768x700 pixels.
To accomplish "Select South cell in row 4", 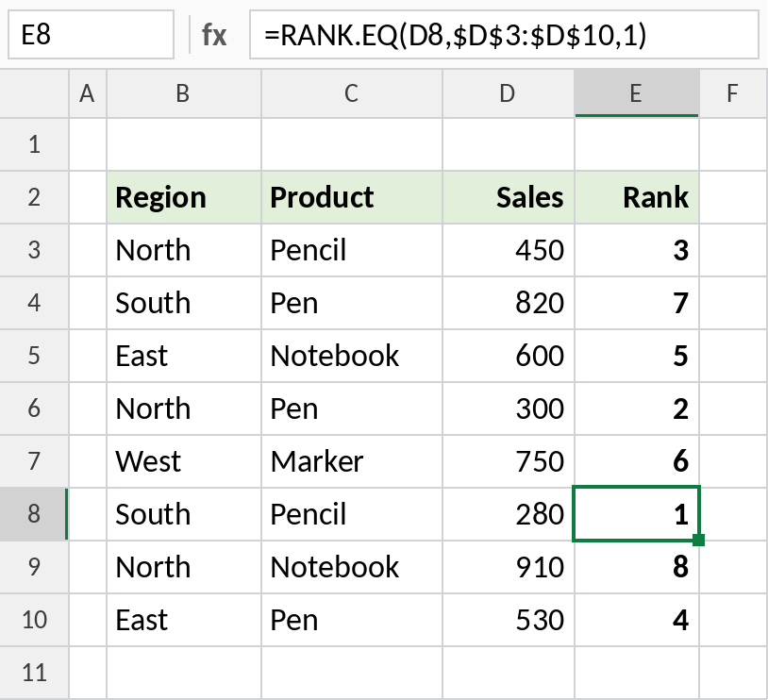I will click(184, 303).
